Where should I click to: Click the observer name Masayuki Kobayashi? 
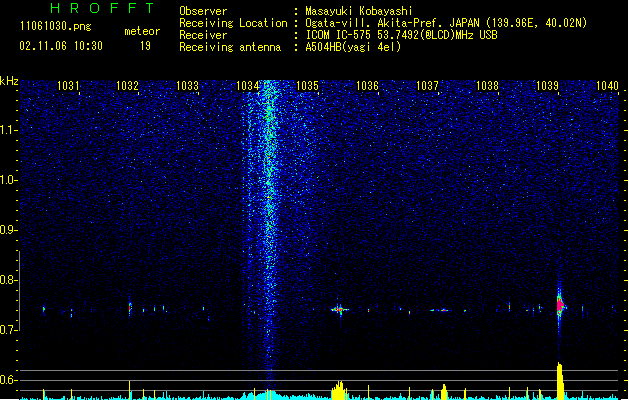[359, 11]
